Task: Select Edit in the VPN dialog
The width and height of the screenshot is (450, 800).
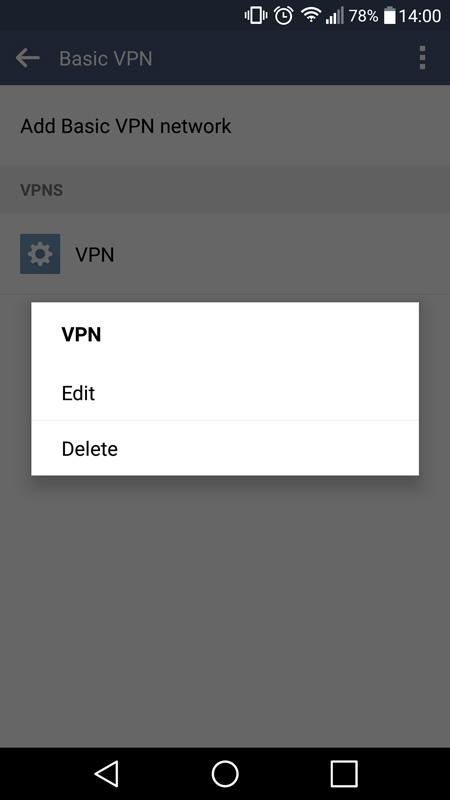Action: click(225, 393)
